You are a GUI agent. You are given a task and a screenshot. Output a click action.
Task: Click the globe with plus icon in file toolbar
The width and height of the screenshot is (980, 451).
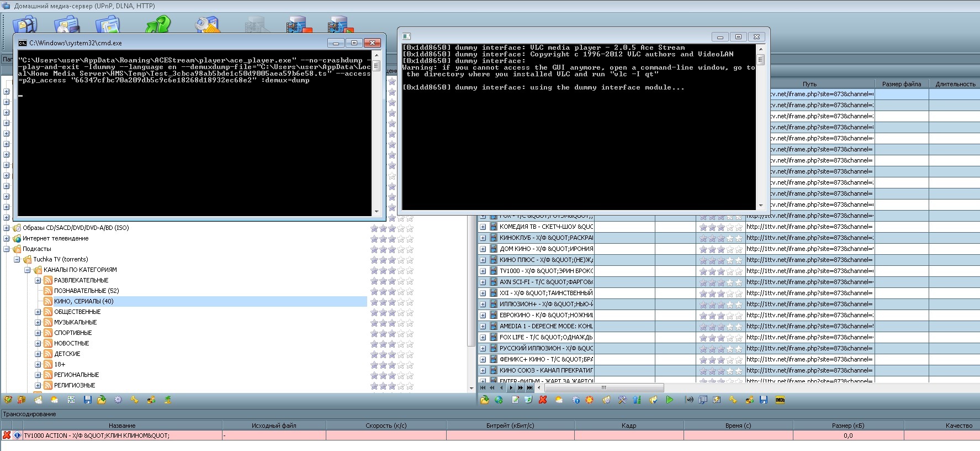pos(499,400)
